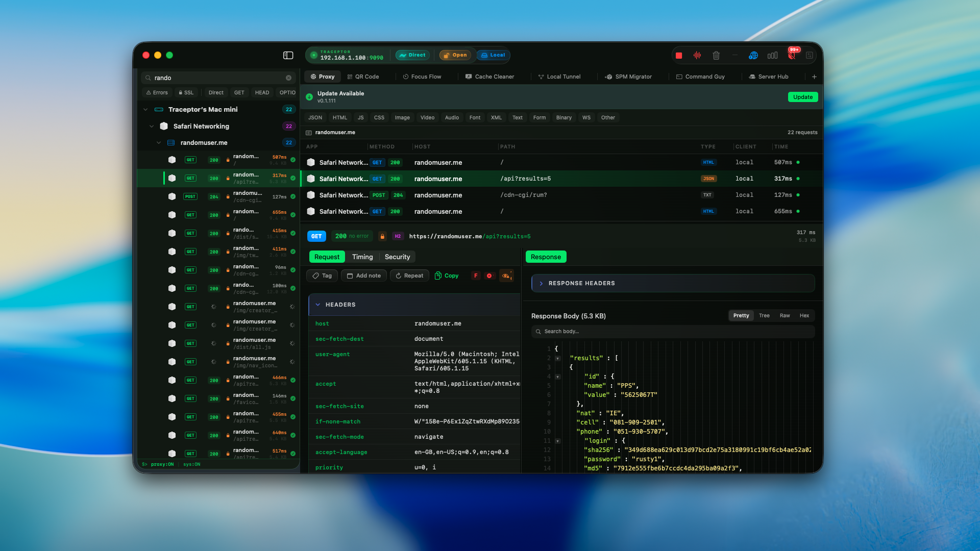Viewport: 980px width, 551px height.
Task: Toggle the GET method filter chip
Action: coord(239,93)
